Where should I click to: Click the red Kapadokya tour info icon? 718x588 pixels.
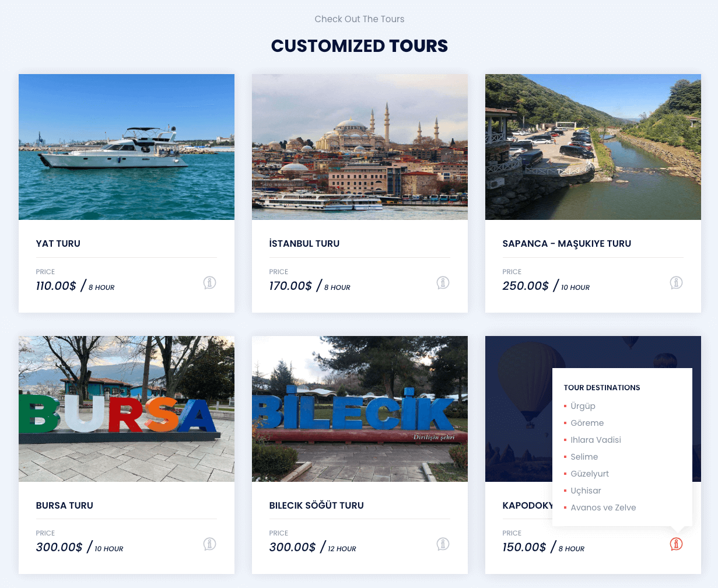point(676,544)
